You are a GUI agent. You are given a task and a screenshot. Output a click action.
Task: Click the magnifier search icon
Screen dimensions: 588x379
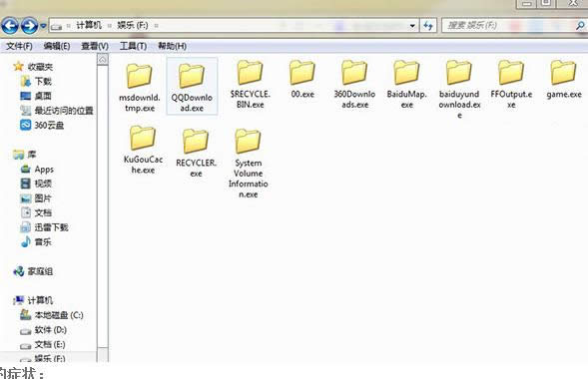click(580, 26)
